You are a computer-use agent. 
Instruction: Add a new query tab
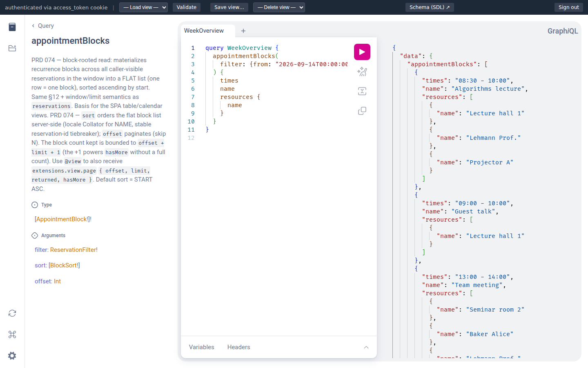(243, 31)
